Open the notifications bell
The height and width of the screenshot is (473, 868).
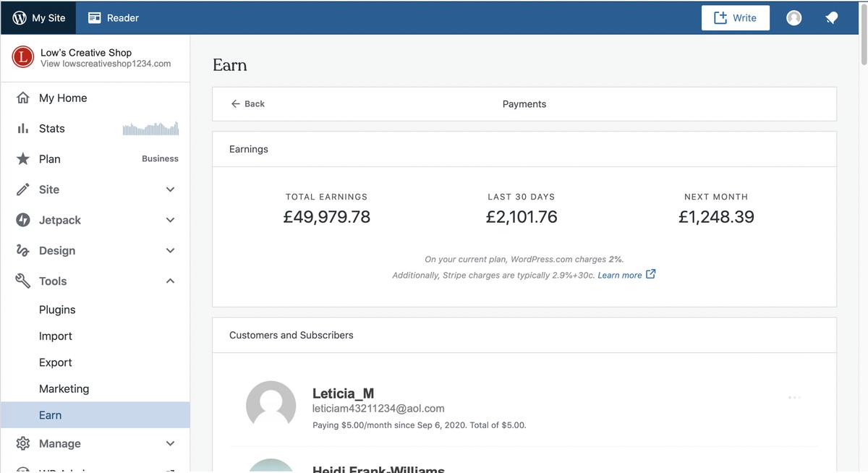click(x=831, y=18)
